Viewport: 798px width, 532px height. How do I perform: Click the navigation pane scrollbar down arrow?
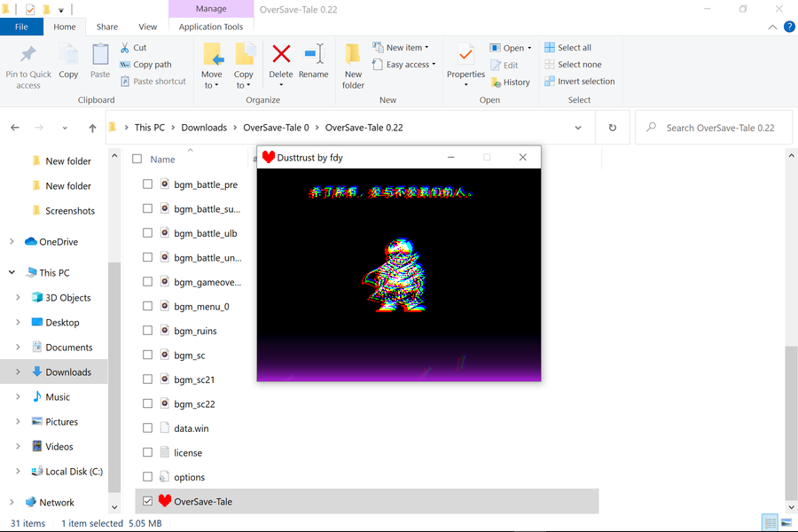click(x=114, y=507)
